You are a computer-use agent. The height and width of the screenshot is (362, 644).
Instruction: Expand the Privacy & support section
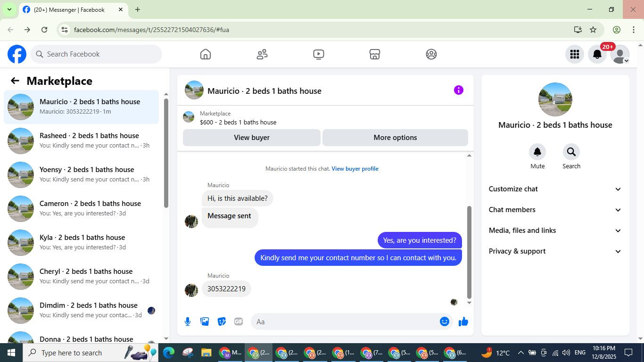[x=555, y=251]
